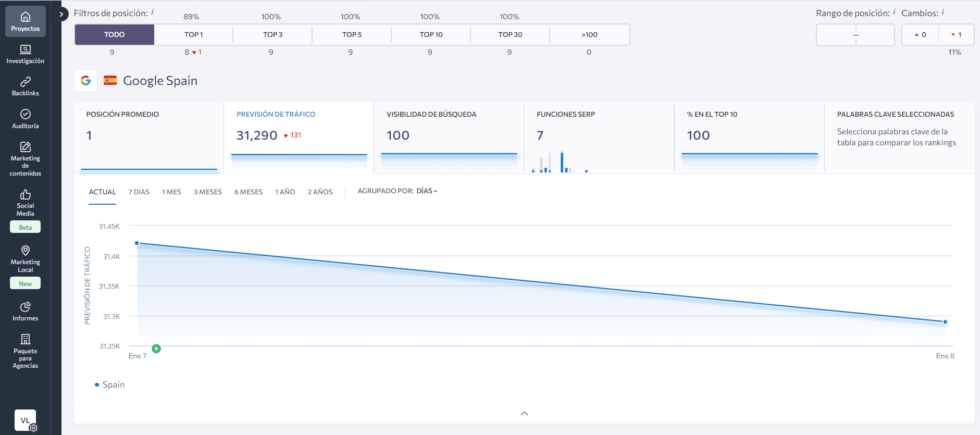Switch to the 1 MES tab
The height and width of the screenshot is (435, 980).
point(171,192)
